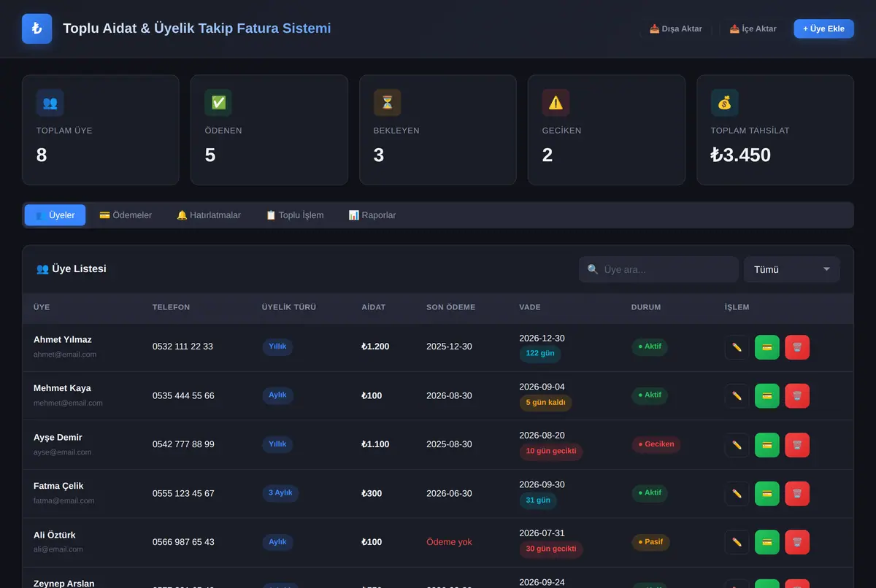876x588 pixels.
Task: Click phone number 0535 444 55 66
Action: pyautogui.click(x=183, y=395)
